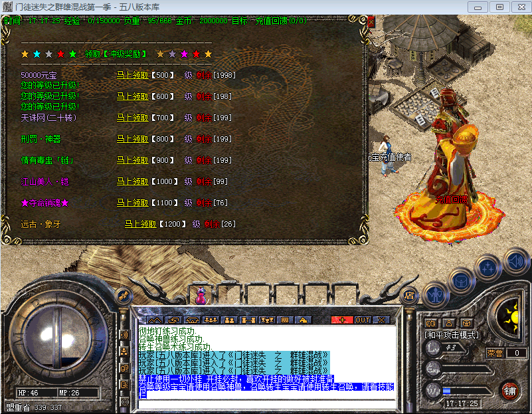
Task: Click the three-people group icon in chat toolbar
Action: click(x=211, y=320)
